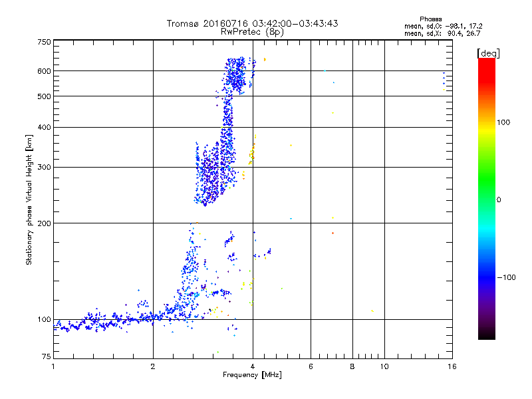Click the y-axis tick label "300"

point(44,167)
